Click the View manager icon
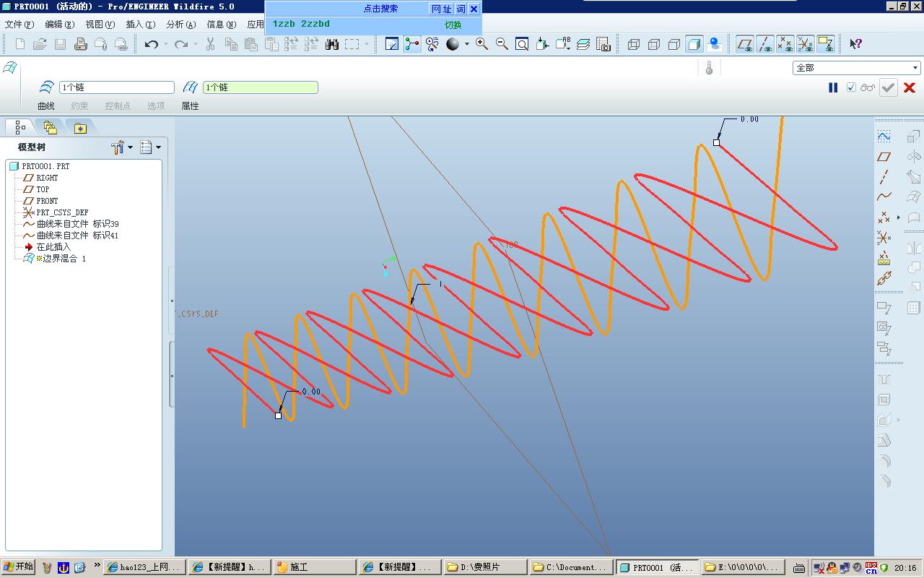 603,44
